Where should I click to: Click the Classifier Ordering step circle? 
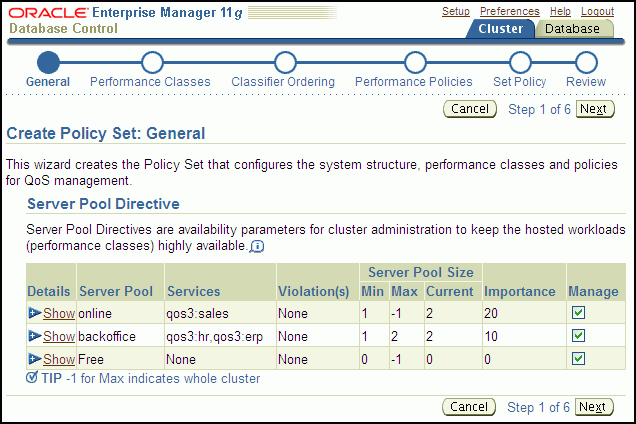pyautogui.click(x=285, y=63)
